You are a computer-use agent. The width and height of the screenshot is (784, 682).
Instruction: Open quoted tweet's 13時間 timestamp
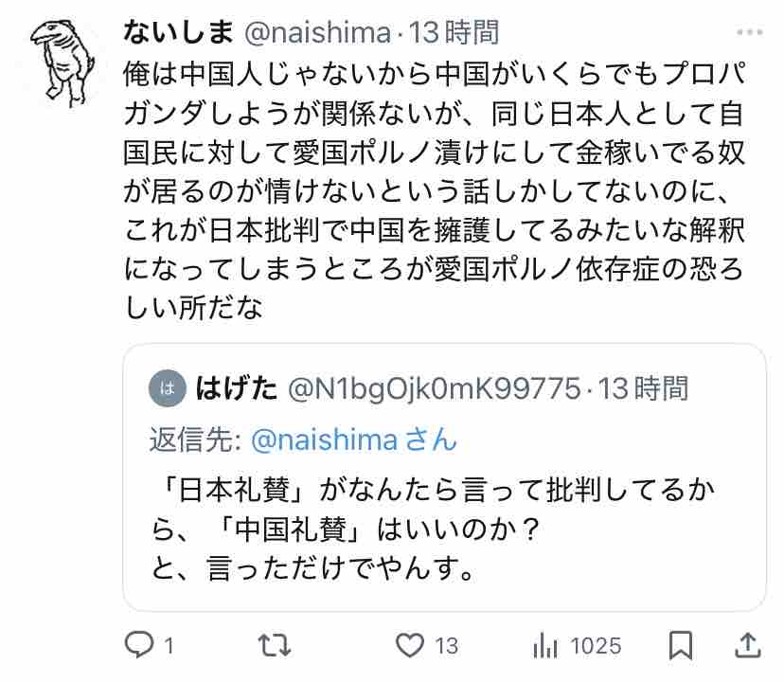[x=644, y=388]
